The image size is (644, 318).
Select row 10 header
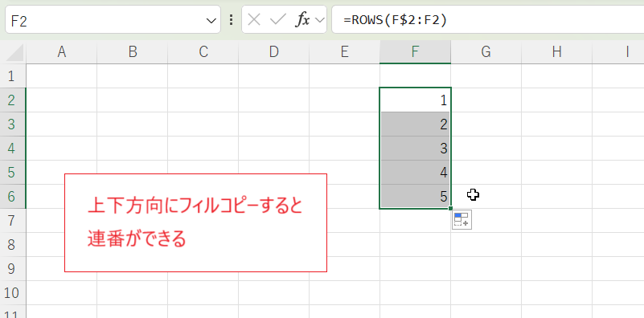coord(13,293)
